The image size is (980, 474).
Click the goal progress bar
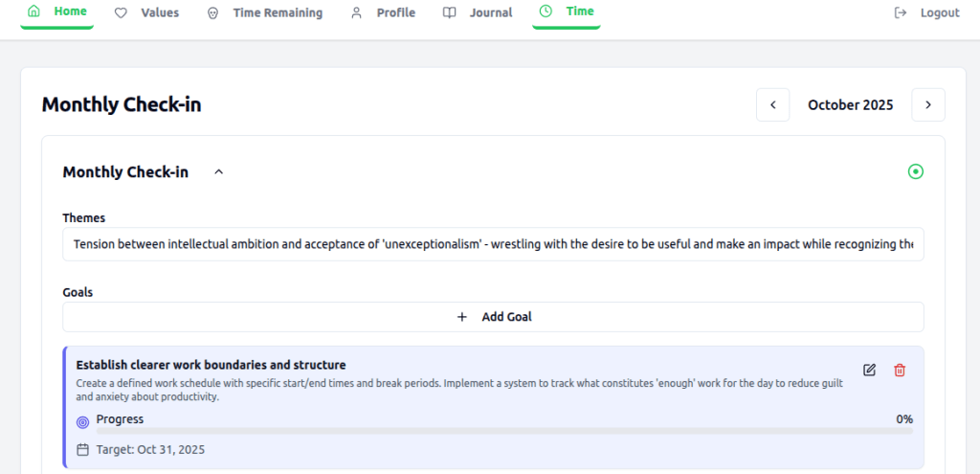(x=494, y=432)
